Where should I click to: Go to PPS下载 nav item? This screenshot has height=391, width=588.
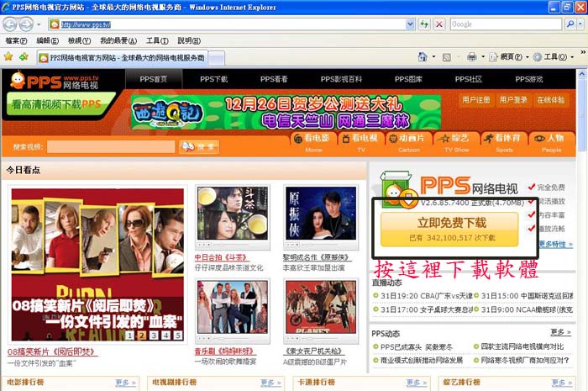coord(213,79)
